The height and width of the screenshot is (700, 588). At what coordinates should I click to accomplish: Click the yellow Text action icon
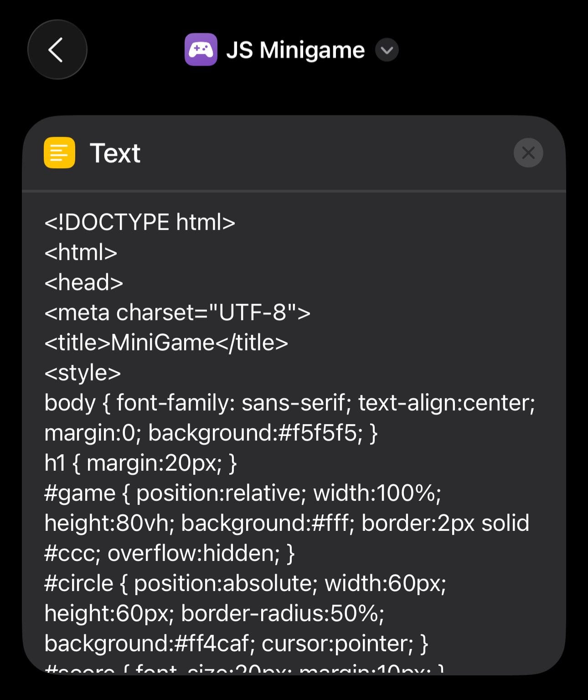(59, 153)
